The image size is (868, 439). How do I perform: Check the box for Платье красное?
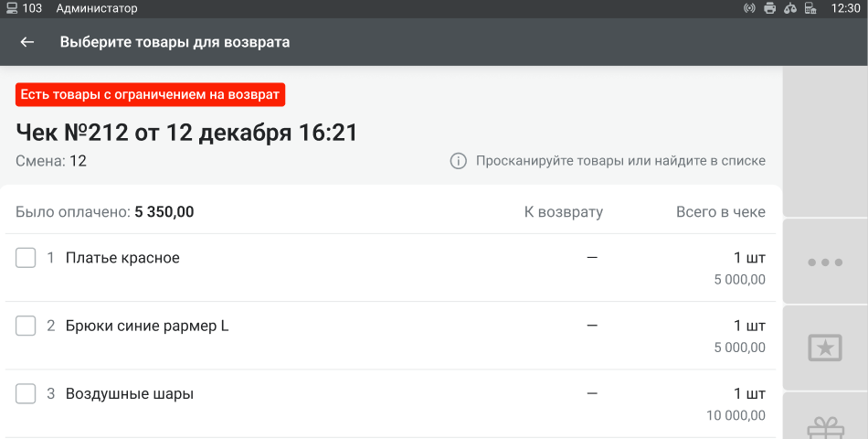click(x=26, y=258)
